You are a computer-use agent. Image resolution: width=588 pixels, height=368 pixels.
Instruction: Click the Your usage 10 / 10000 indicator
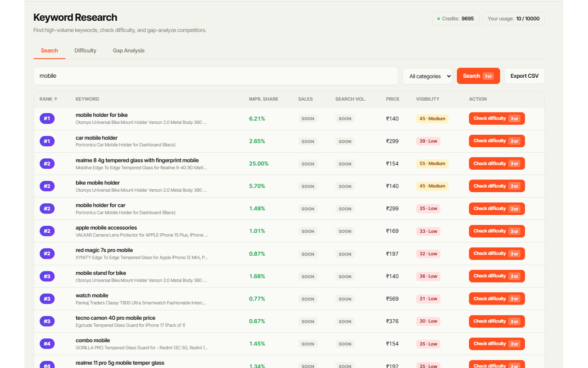(514, 19)
